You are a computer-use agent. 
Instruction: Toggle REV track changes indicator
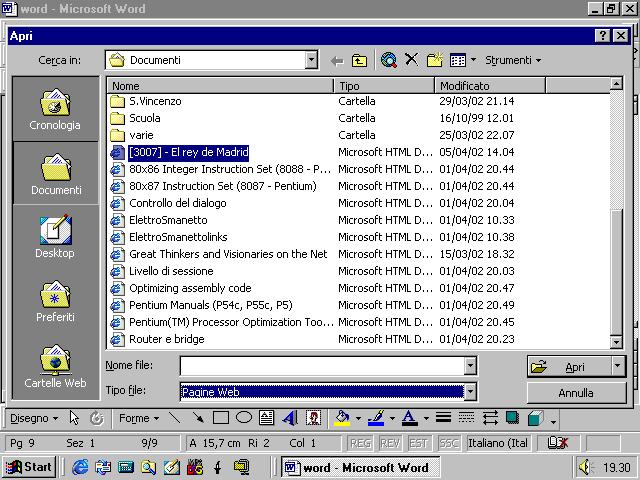[x=390, y=443]
